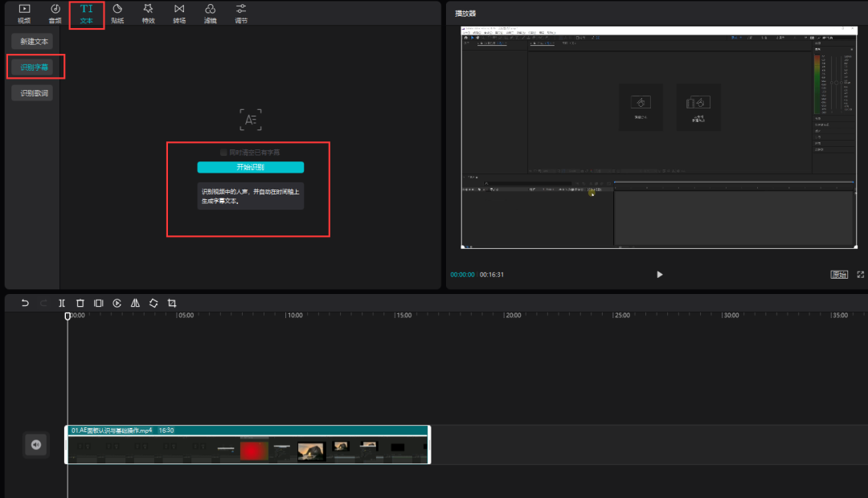Click the reverse playback icon

117,304
